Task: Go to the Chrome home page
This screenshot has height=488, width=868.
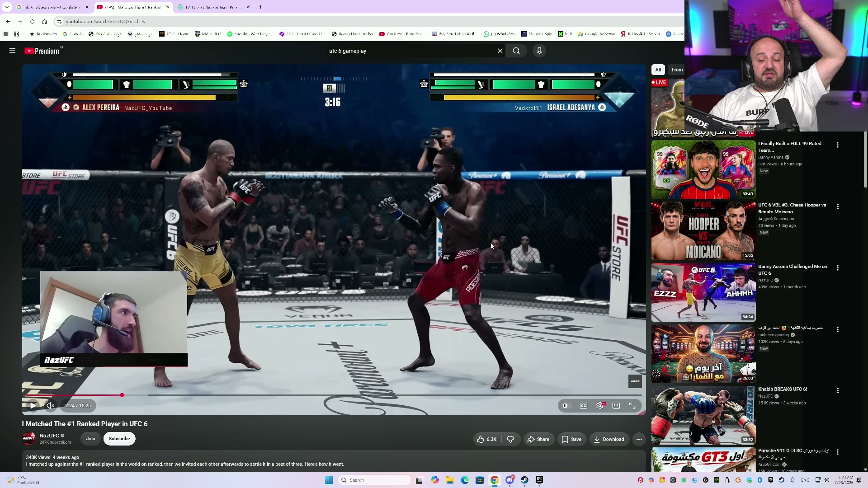Action: click(44, 22)
